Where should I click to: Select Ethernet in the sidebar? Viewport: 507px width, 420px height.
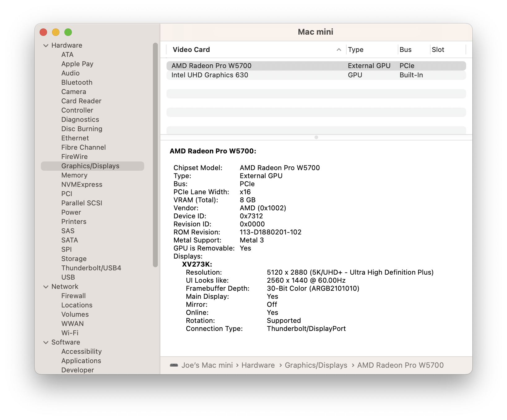[75, 138]
